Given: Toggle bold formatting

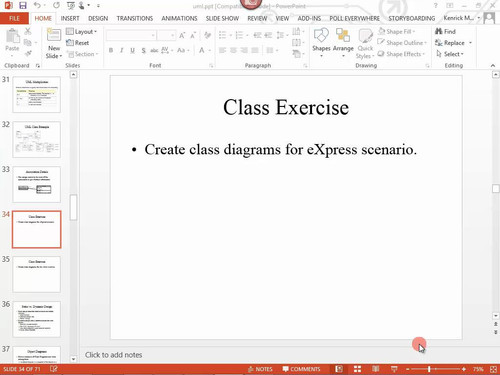Looking at the screenshot, I should 111,50.
